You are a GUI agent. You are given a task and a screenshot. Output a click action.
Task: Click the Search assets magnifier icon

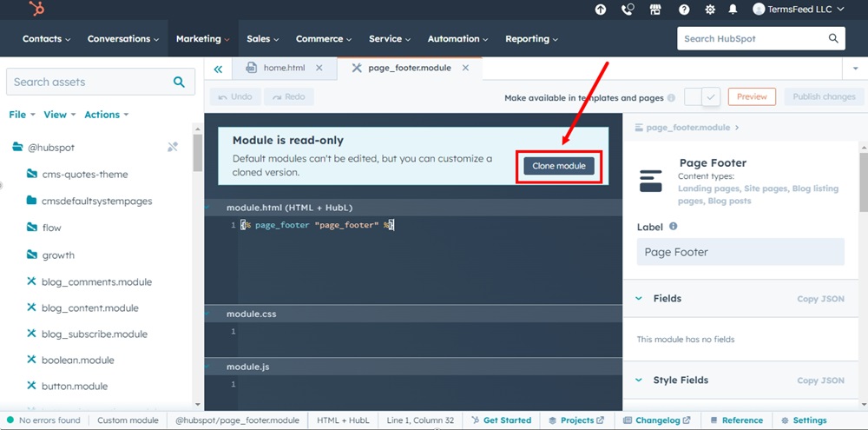179,82
